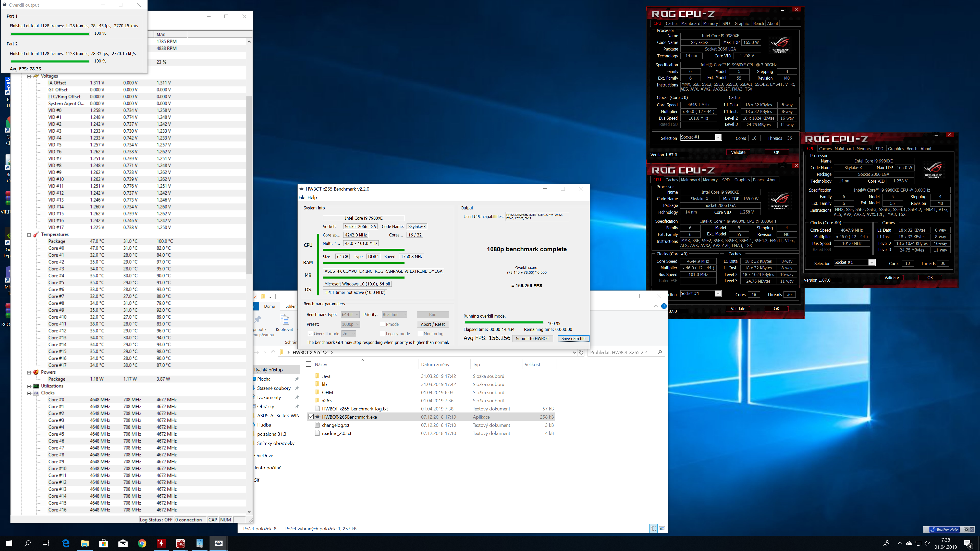Image resolution: width=980 pixels, height=551 pixels.
Task: Click the ROG CPU-Z taskbar icon
Action: (180, 543)
